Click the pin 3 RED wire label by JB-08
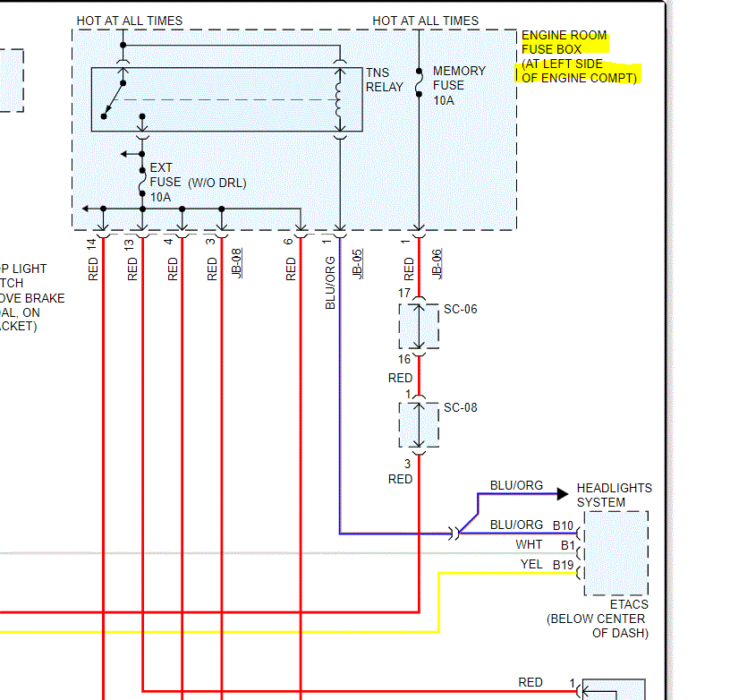The height and width of the screenshot is (700, 747). pyautogui.click(x=212, y=269)
